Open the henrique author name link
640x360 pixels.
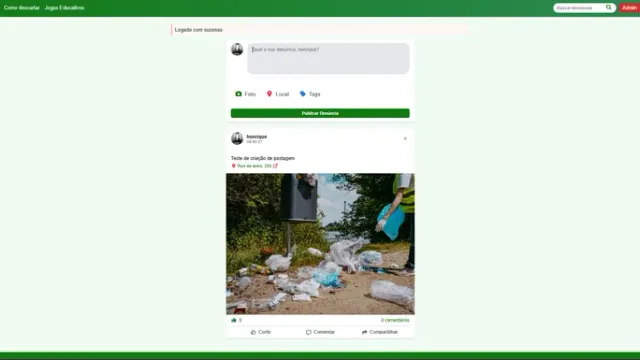pyautogui.click(x=257, y=137)
